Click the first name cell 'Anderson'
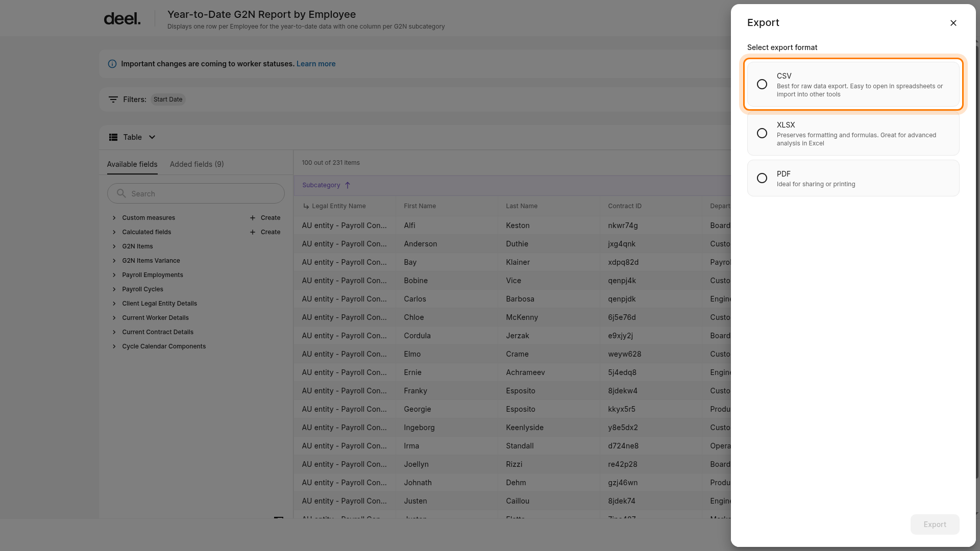This screenshot has width=980, height=551. (x=421, y=244)
